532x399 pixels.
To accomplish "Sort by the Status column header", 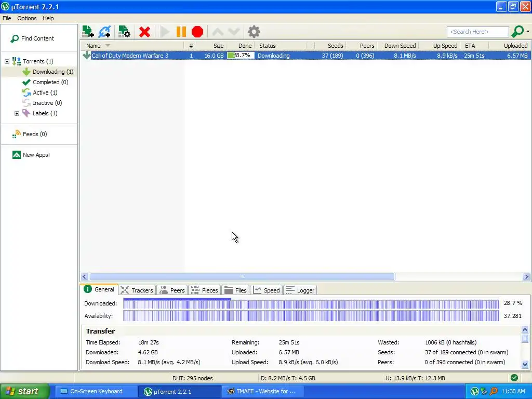I will (281, 46).
